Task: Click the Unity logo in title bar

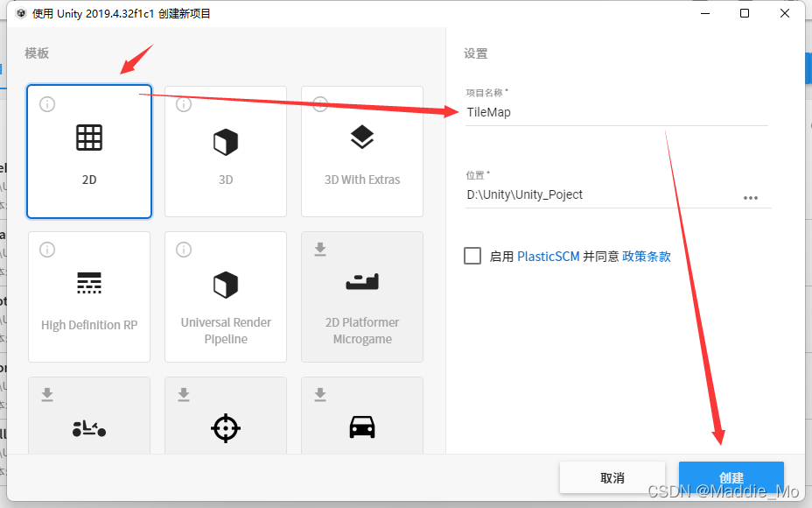Action: [21, 13]
